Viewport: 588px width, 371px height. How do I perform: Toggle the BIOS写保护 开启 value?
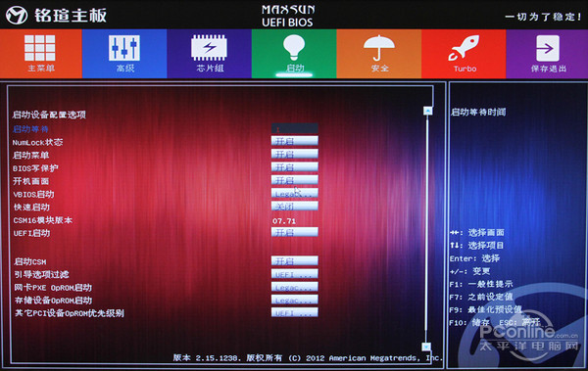(295, 167)
